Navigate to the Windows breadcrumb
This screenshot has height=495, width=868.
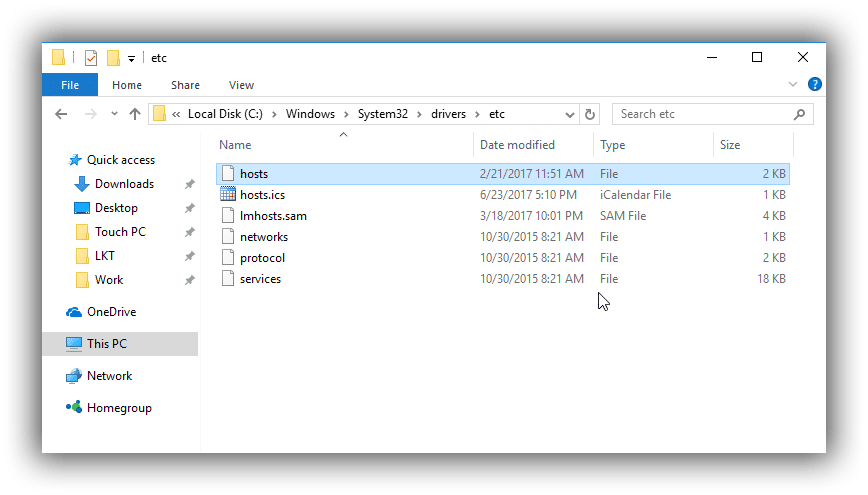pyautogui.click(x=310, y=114)
